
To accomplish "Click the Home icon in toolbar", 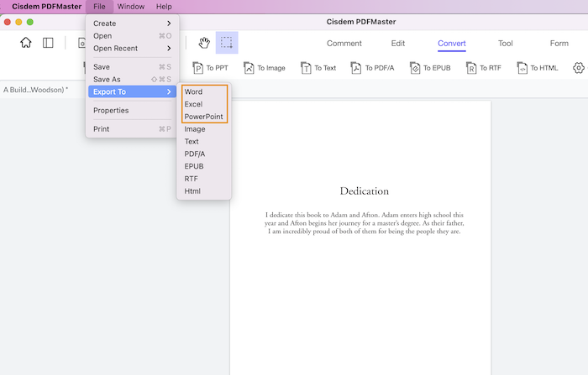I will [26, 43].
